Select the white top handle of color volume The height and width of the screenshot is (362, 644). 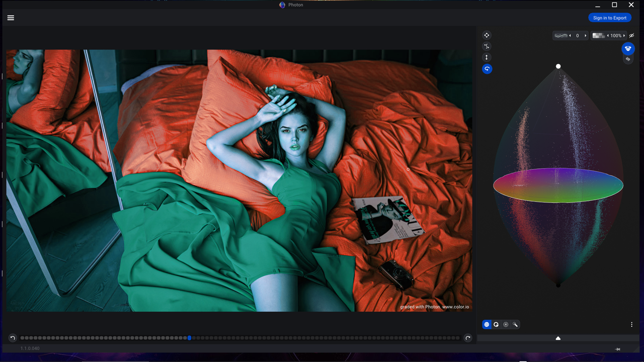[x=558, y=66]
